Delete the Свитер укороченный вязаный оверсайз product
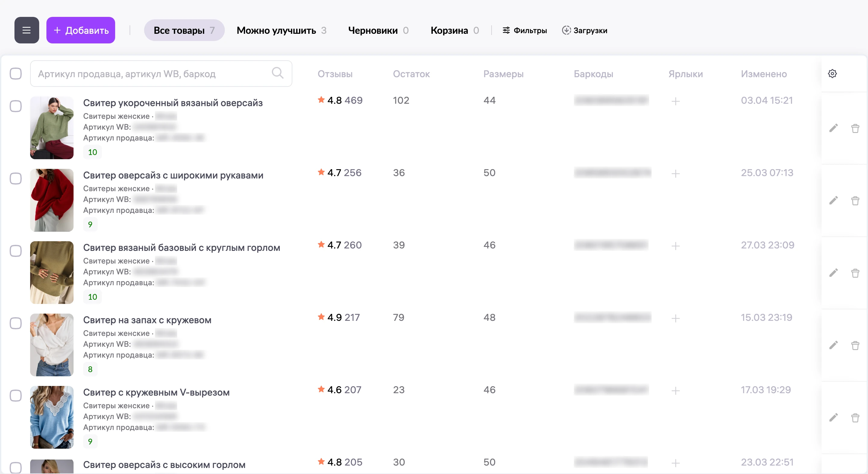 [855, 128]
